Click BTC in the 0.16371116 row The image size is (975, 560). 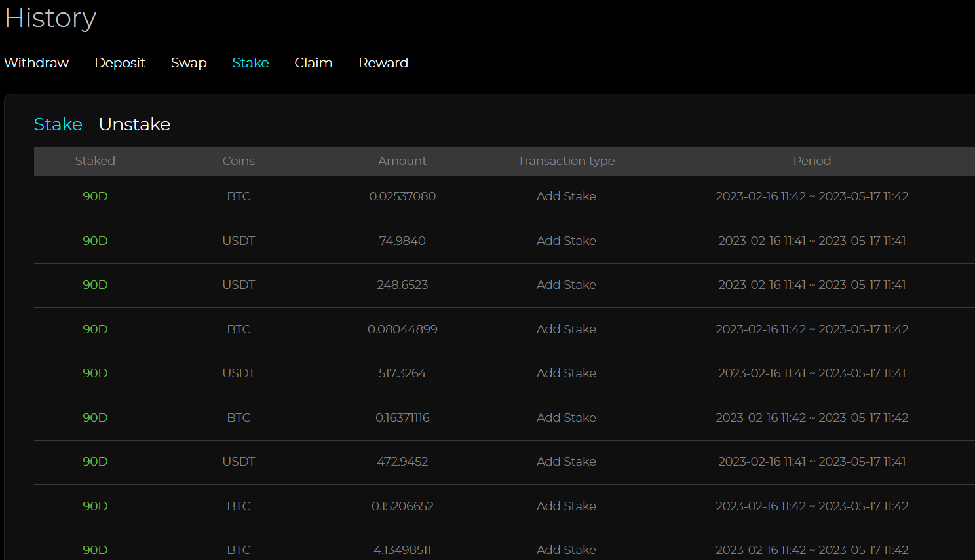(x=239, y=418)
